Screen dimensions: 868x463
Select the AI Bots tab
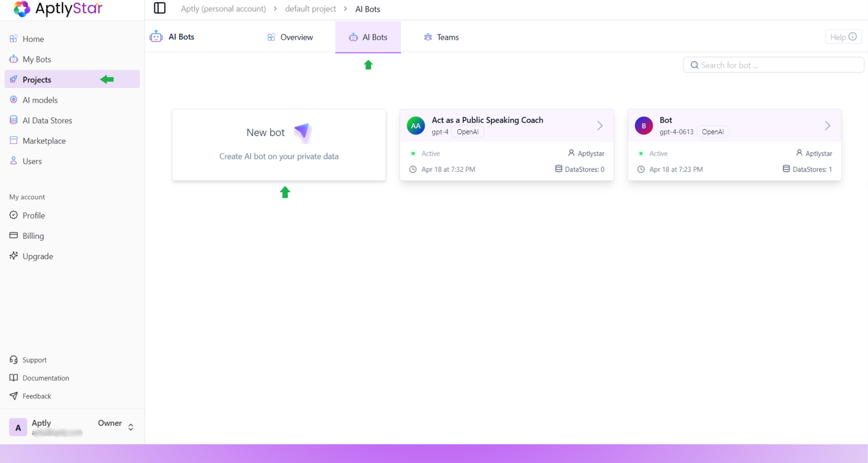(x=368, y=37)
